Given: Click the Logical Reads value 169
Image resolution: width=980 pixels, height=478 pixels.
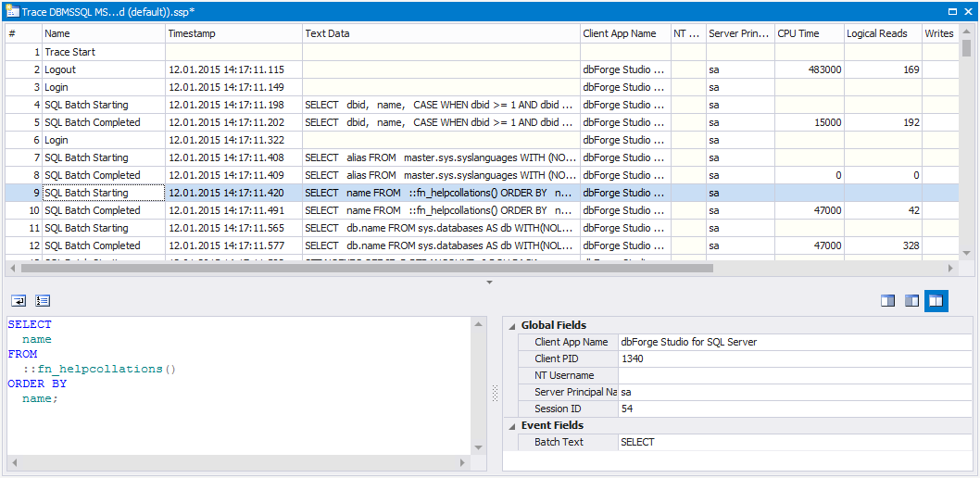Looking at the screenshot, I should [x=911, y=70].
